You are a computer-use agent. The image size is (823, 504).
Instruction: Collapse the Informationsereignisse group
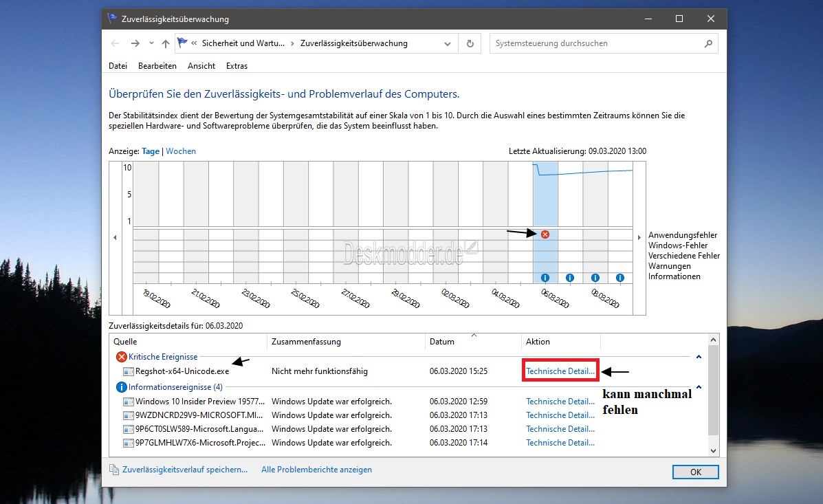pyautogui.click(x=699, y=386)
